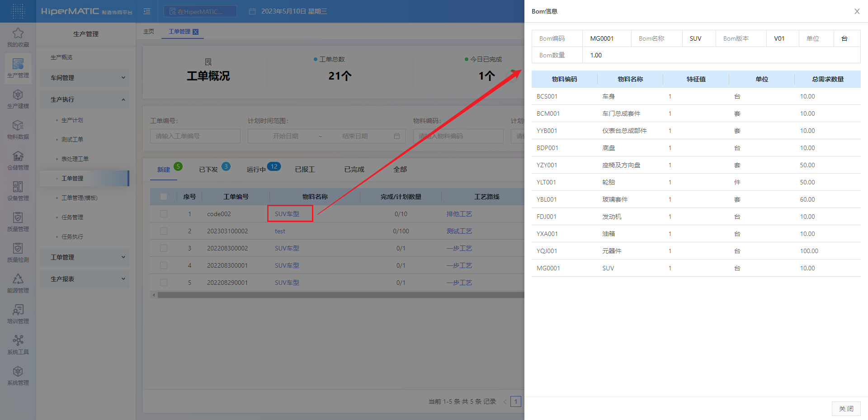Open 能源管理 sidebar icon
The width and height of the screenshot is (868, 420).
coord(18,279)
